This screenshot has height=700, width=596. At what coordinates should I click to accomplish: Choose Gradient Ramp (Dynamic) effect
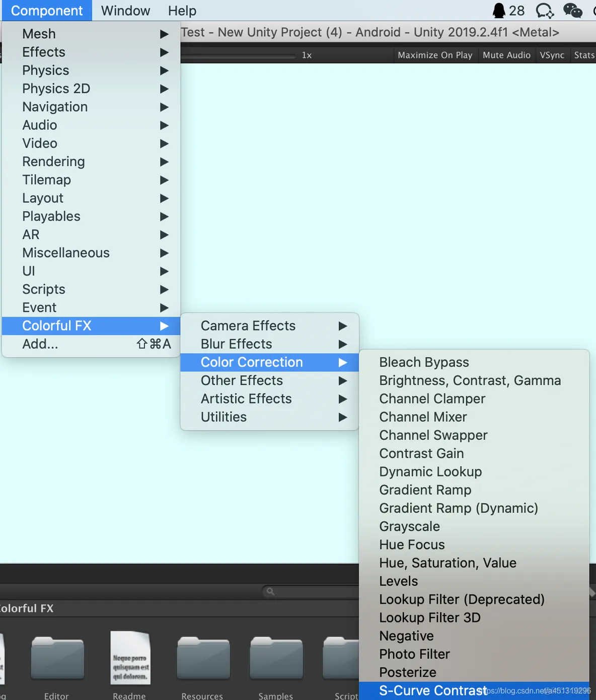[474, 508]
